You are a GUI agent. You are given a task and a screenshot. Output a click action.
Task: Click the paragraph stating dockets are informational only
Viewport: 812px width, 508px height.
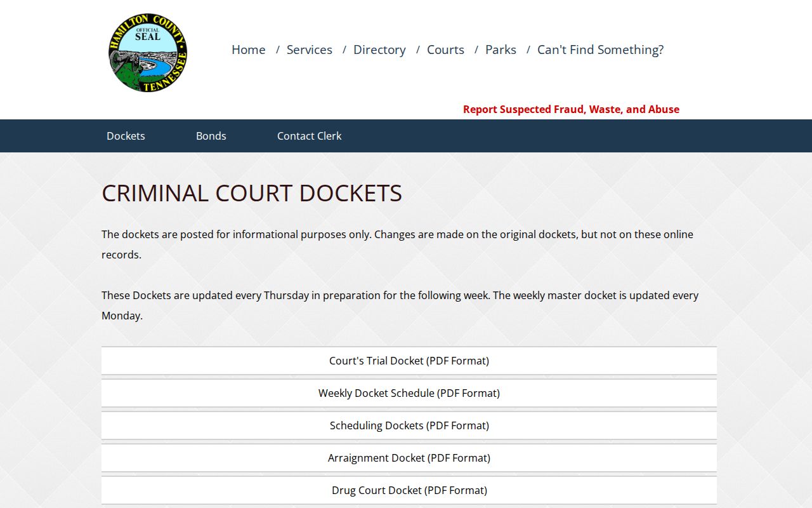[x=397, y=244]
